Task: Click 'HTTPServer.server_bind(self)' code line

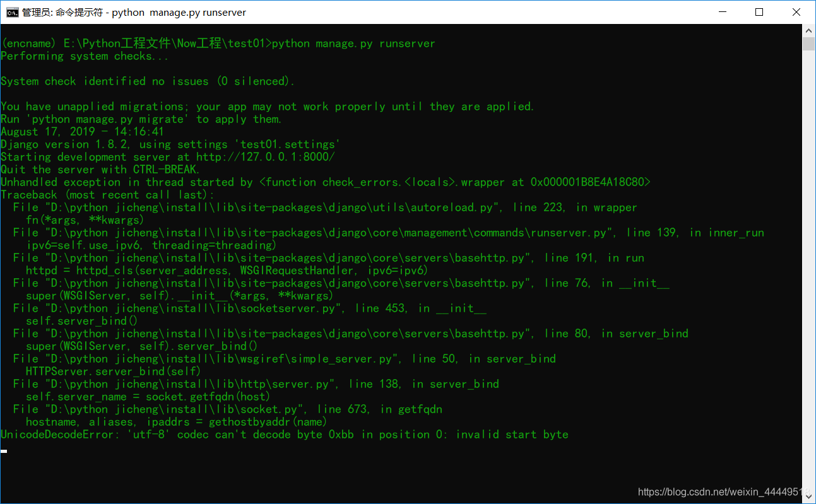Action: point(114,372)
